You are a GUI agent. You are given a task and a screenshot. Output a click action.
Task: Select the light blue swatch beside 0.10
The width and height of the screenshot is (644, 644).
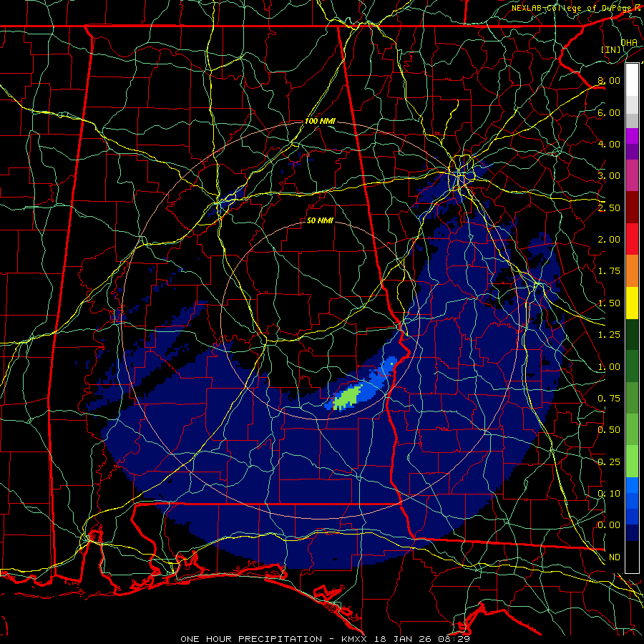tap(632, 485)
